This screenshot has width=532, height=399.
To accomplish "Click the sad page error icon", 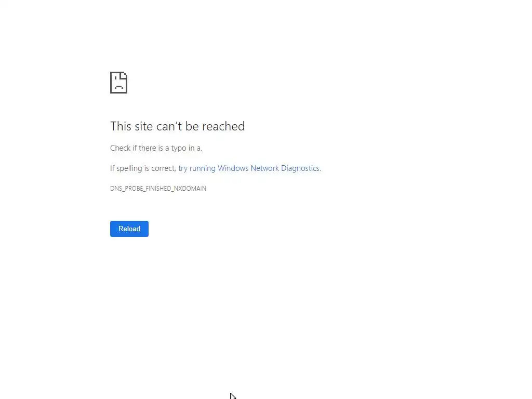I will 119,83.
